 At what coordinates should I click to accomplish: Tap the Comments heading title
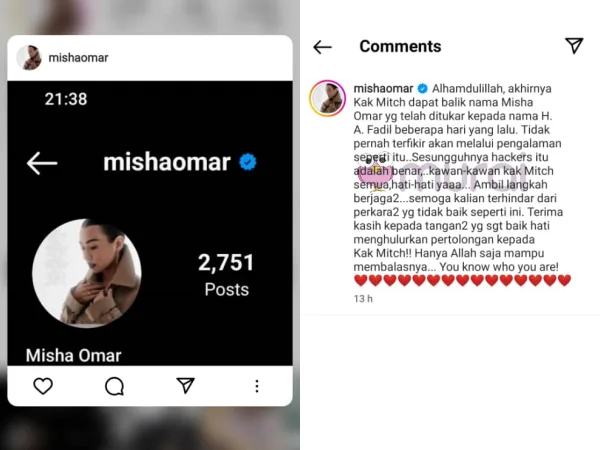click(x=400, y=46)
